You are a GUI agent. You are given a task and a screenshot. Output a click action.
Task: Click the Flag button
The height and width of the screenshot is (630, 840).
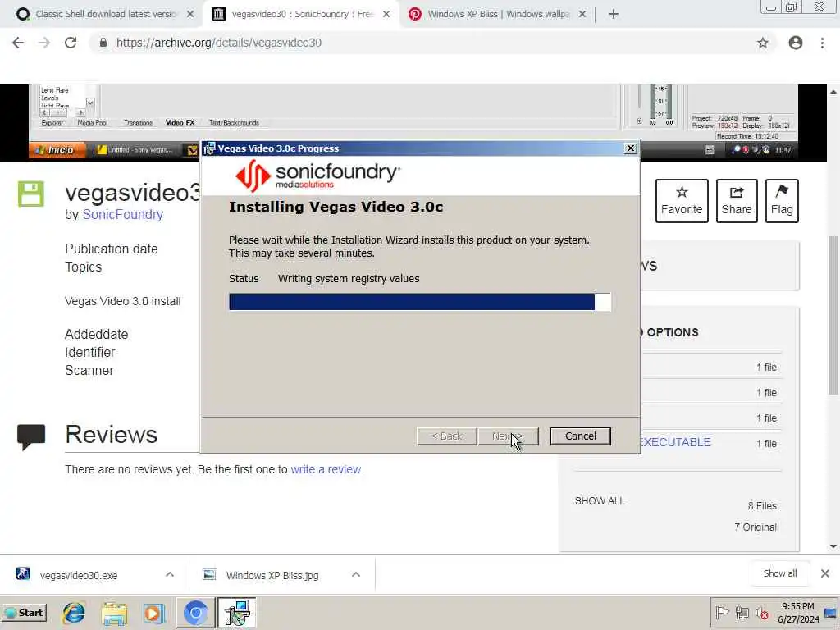pyautogui.click(x=782, y=201)
